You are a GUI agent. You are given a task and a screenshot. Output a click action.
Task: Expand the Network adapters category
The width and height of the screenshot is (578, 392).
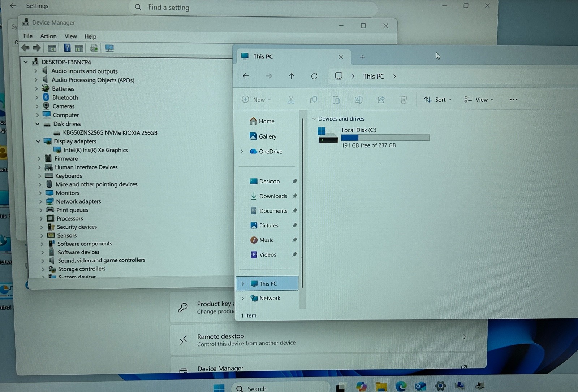[x=40, y=202]
